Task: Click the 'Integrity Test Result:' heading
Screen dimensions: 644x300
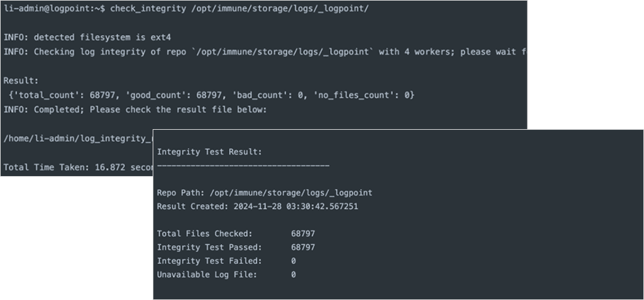Action: 209,151
